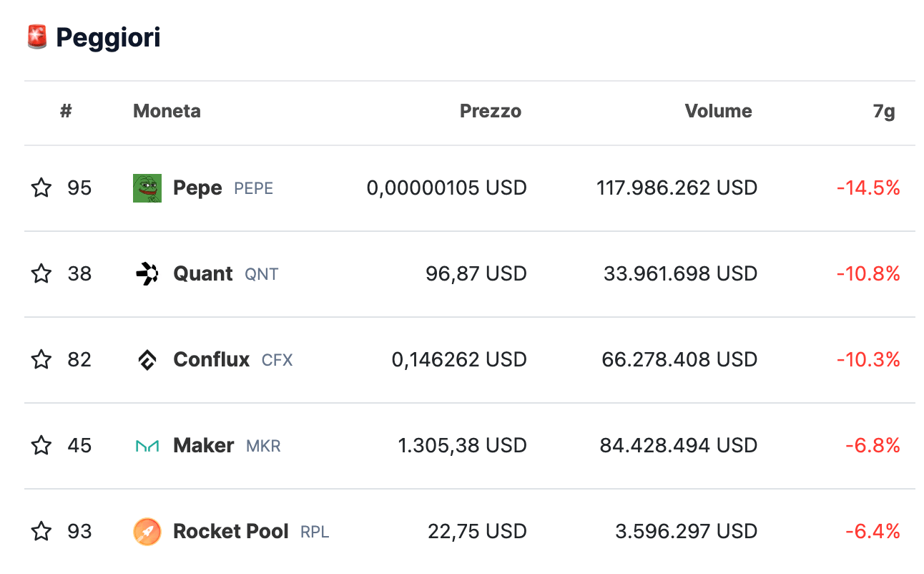
Task: Open the Maker coin name link
Action: (204, 446)
